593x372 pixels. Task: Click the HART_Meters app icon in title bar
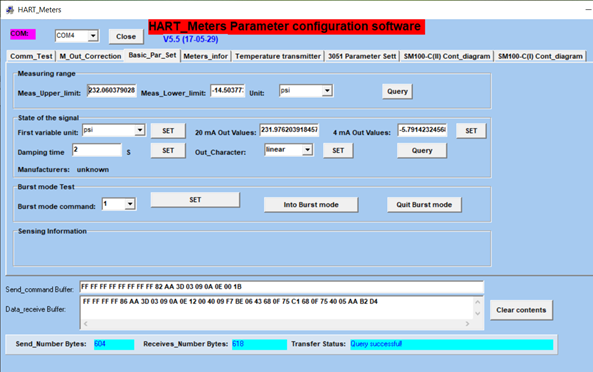point(10,10)
